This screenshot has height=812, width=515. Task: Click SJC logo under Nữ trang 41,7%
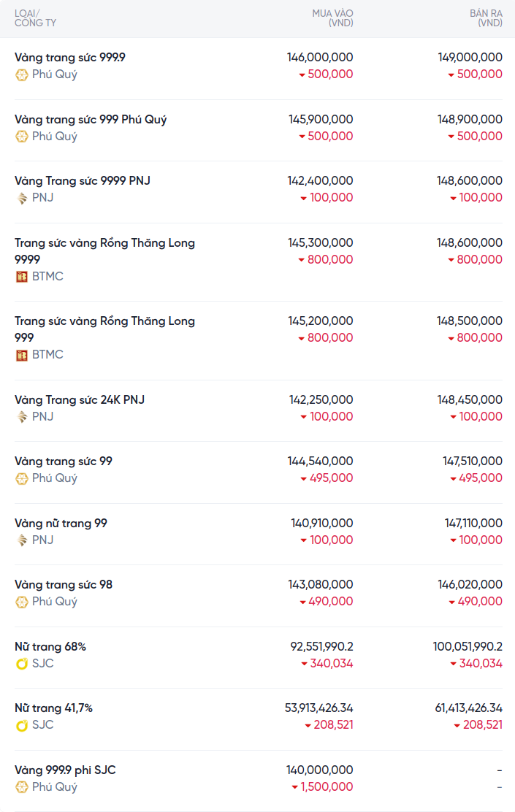(22, 725)
